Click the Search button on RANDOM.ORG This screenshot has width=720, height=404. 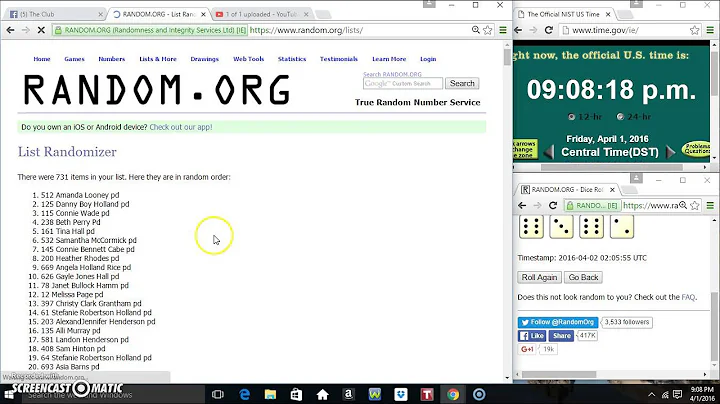(462, 83)
